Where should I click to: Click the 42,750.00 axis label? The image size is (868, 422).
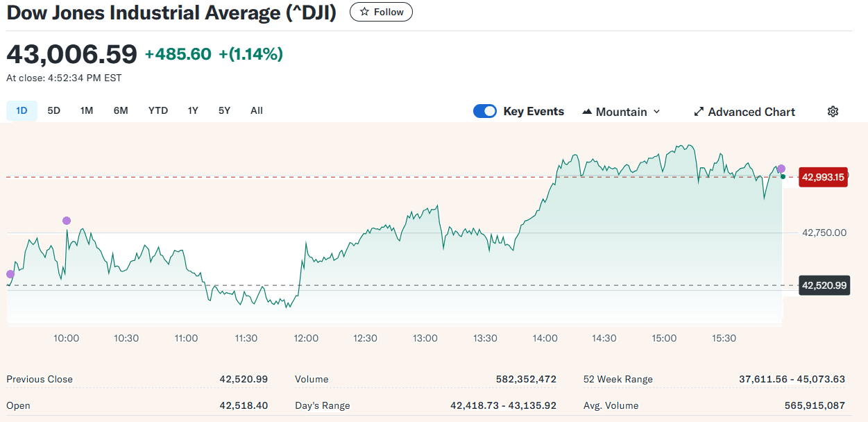pos(824,233)
